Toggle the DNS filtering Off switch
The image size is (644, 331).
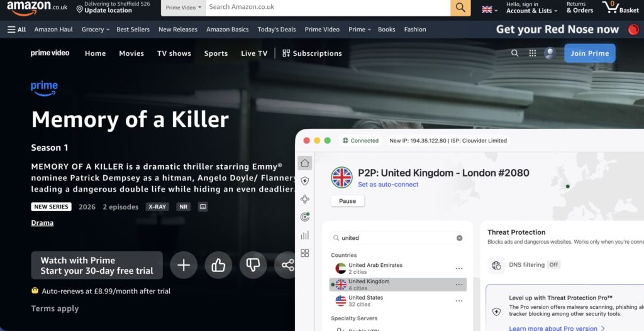tap(553, 265)
